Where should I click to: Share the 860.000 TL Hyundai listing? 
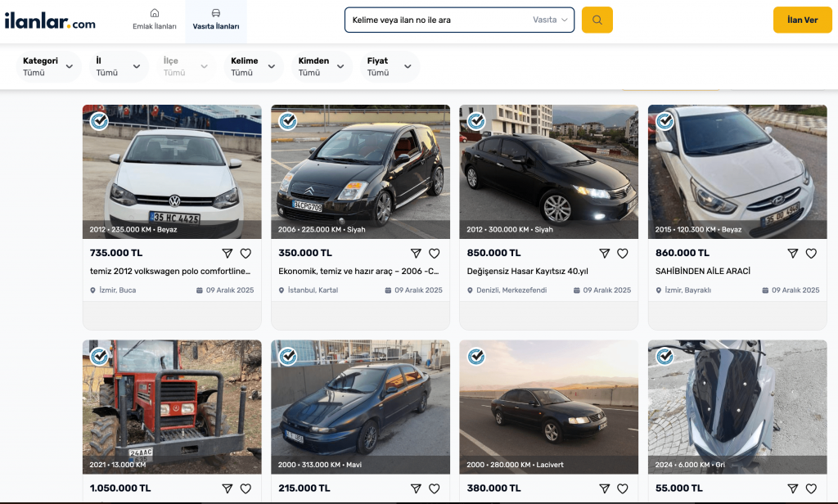point(792,254)
